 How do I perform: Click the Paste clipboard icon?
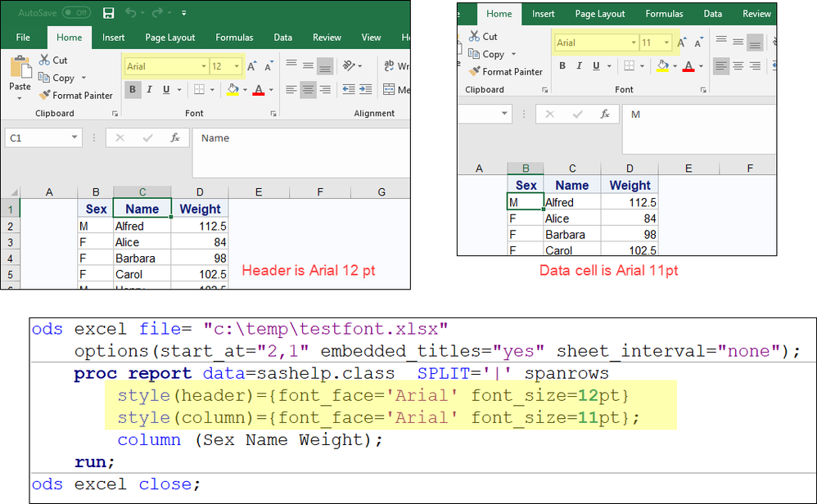coord(20,68)
